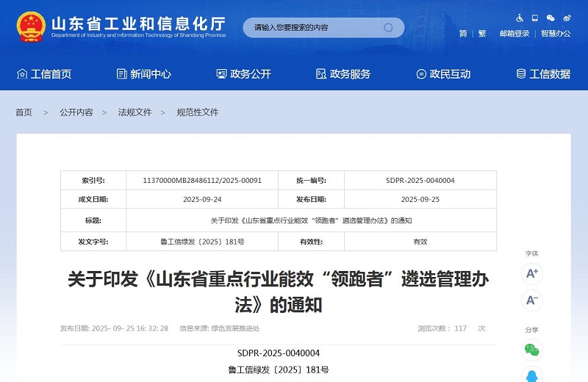Click the accessibility wheelchair icon
This screenshot has height=382, width=588.
tap(520, 18)
